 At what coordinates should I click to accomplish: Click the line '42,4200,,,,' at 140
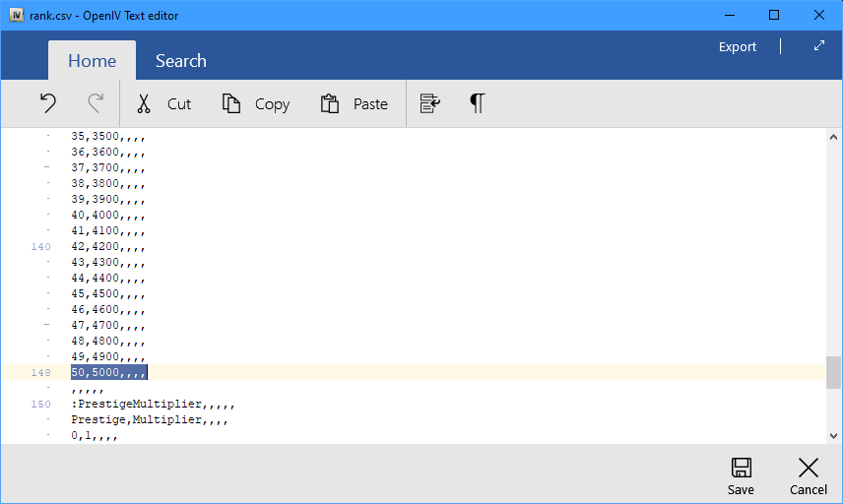pyautogui.click(x=108, y=247)
